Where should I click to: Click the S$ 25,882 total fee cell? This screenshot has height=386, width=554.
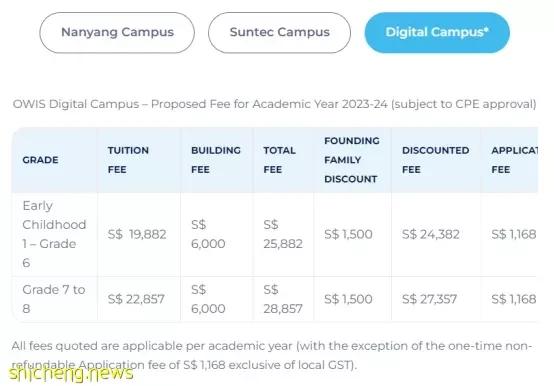tap(283, 234)
